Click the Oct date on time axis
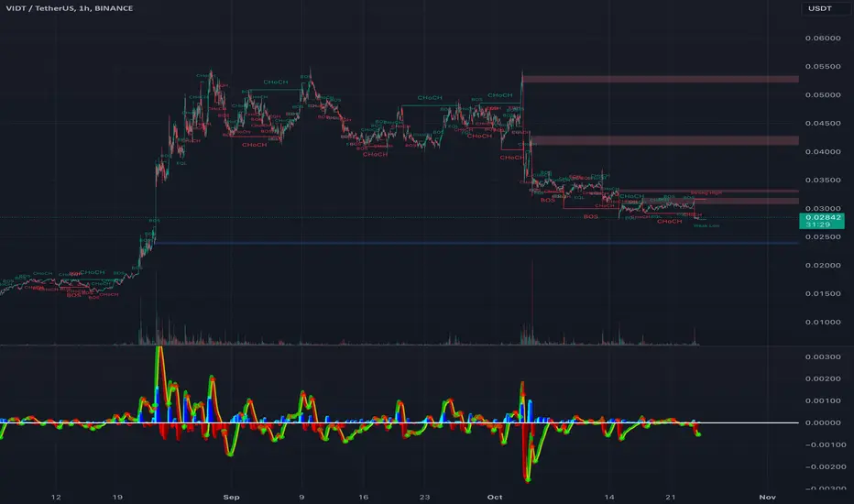Viewport: 854px width, 504px height. pos(495,497)
